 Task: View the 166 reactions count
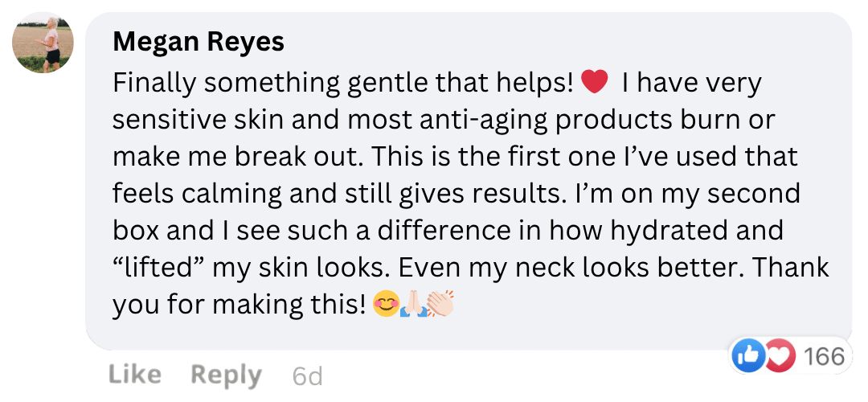pos(824,356)
